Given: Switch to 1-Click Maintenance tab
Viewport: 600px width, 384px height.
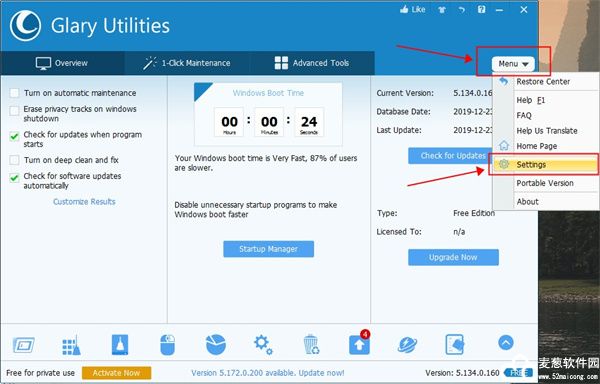Looking at the screenshot, I should [x=187, y=63].
